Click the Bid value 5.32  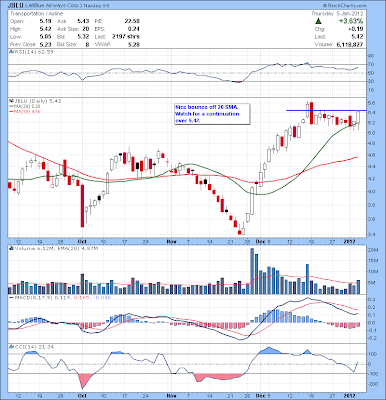pos(83,37)
